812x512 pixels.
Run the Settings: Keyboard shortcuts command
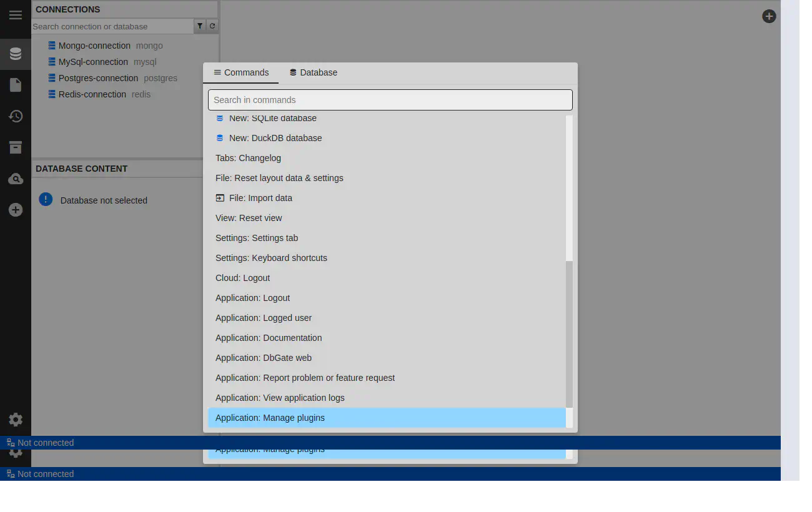click(271, 258)
